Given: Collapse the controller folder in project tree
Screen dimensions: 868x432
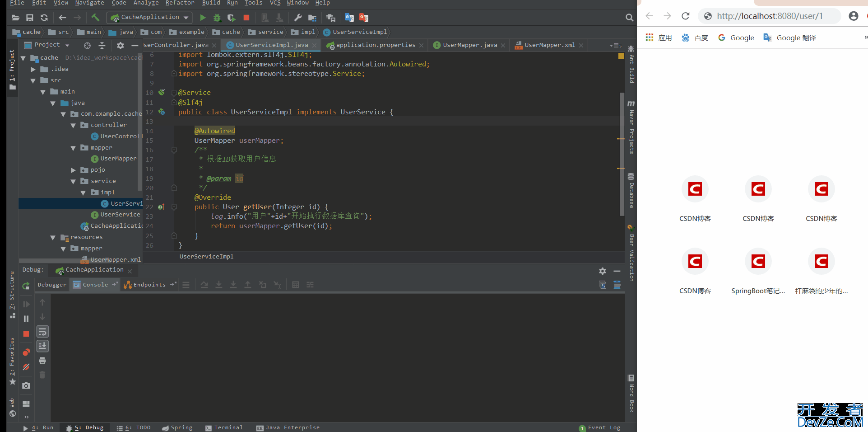Looking at the screenshot, I should 73,125.
